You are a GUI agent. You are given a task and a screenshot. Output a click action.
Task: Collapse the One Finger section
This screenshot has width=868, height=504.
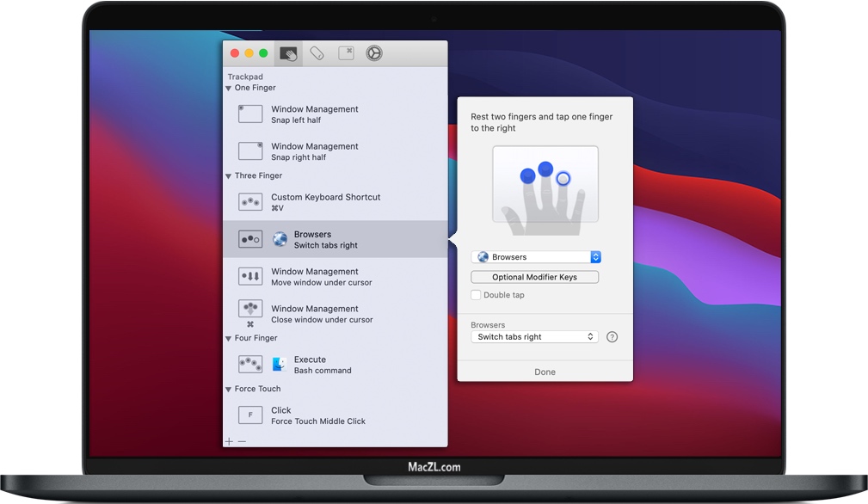coord(229,89)
